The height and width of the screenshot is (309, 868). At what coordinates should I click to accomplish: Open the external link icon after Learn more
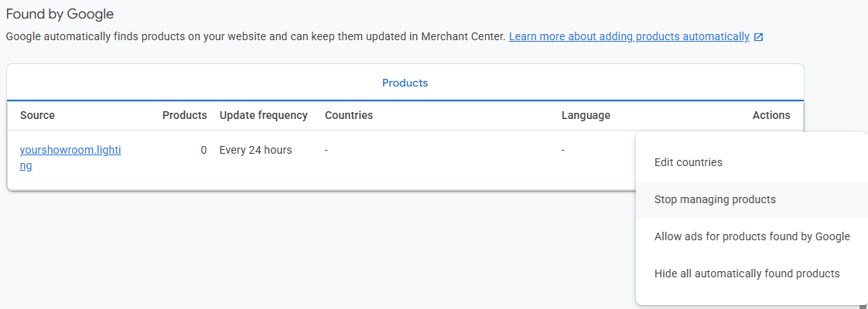pyautogui.click(x=758, y=37)
